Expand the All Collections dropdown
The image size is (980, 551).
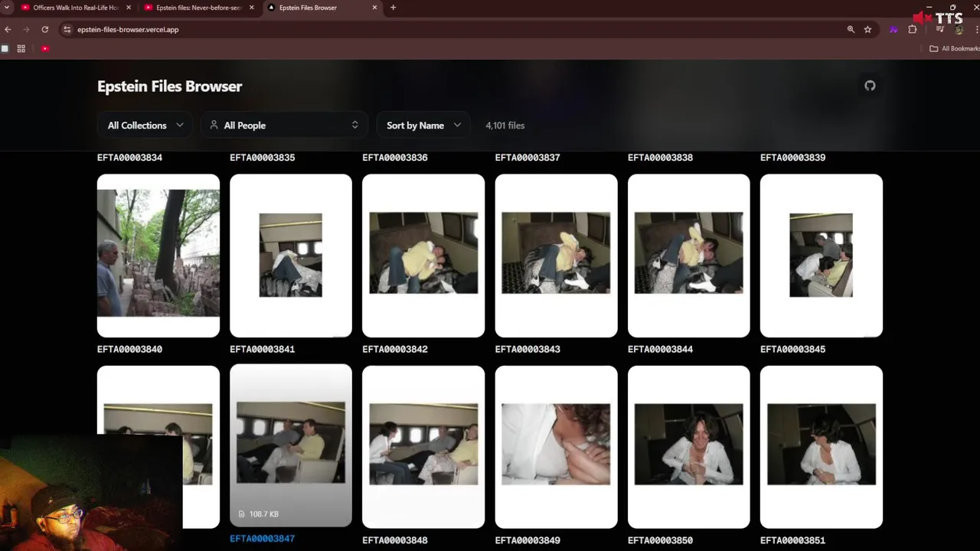145,125
